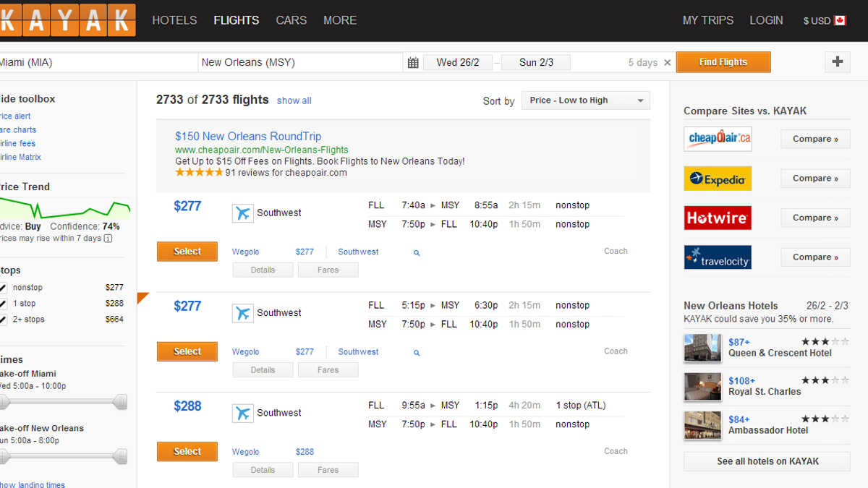
Task: Open the MORE navigation menu
Action: (x=340, y=20)
